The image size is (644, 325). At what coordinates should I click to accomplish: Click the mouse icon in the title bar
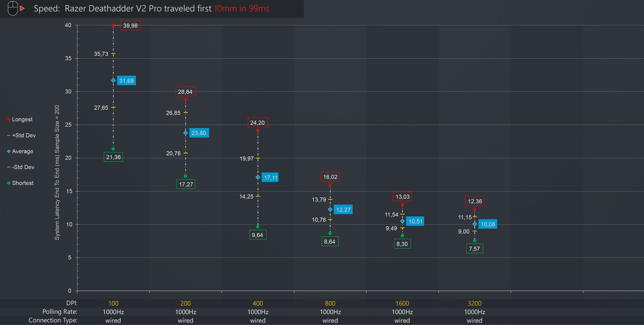13,8
